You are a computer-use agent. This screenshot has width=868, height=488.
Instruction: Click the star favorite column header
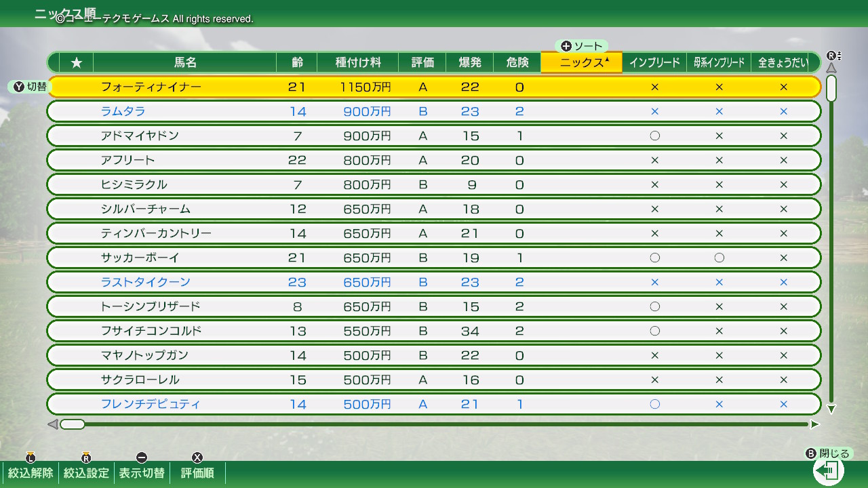point(77,62)
